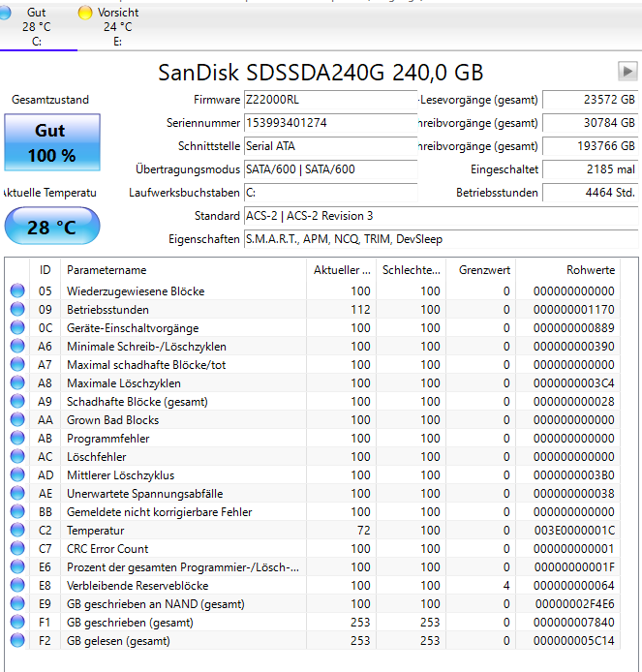
Task: Click the Laufwerksbuchstaben C: field
Action: [330, 193]
